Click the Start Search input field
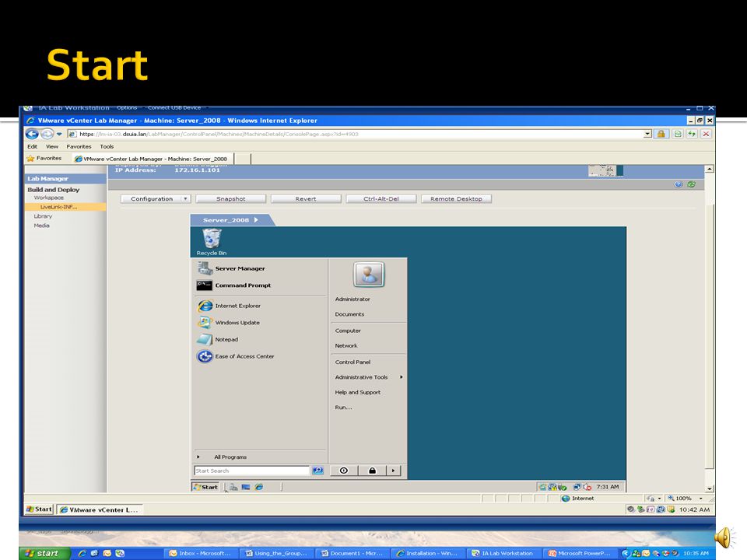This screenshot has height=560, width=747. click(x=252, y=471)
